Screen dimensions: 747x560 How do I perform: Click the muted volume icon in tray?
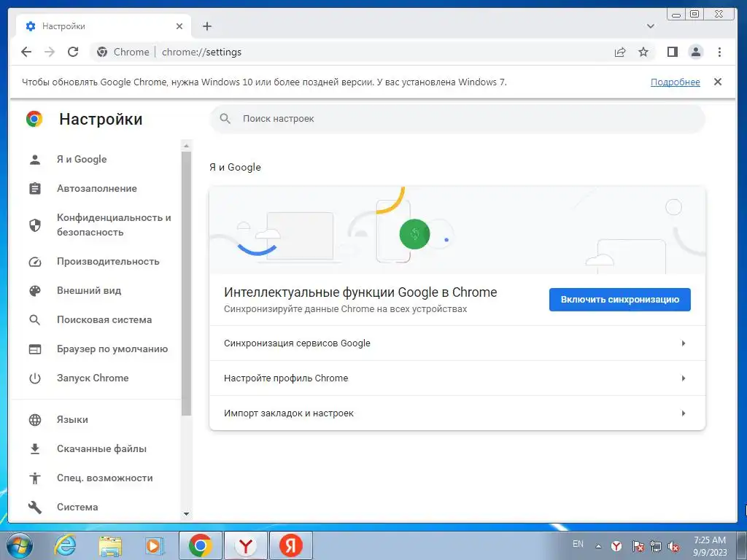pyautogui.click(x=674, y=546)
